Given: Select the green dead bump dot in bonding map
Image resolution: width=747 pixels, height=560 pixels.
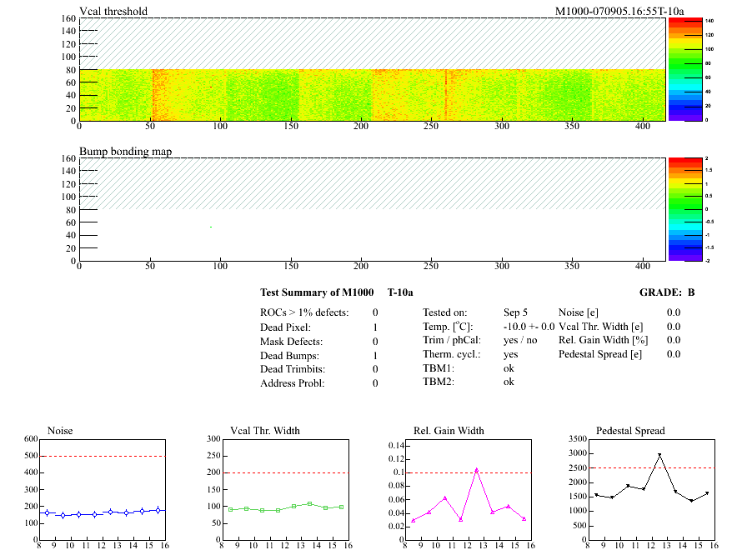Looking at the screenshot, I should 211,227.
